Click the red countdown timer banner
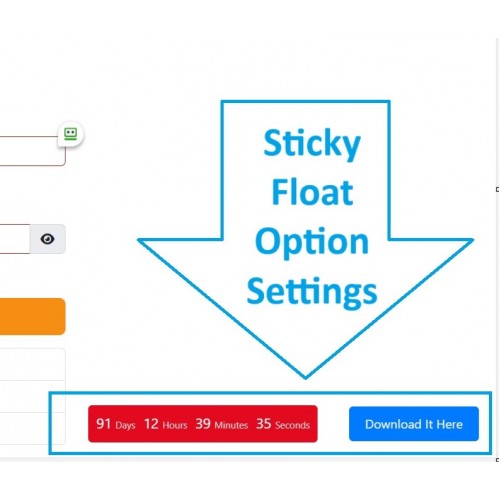The image size is (500, 500). click(x=203, y=424)
